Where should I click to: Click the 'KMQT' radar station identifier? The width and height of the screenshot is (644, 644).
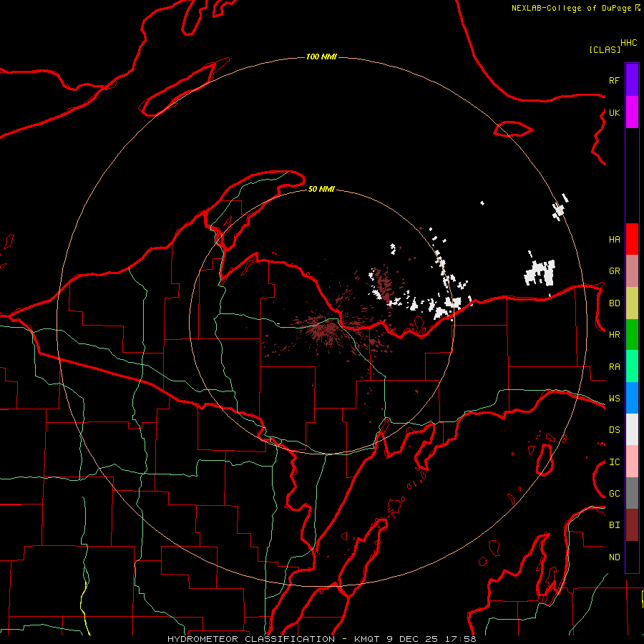(x=366, y=639)
